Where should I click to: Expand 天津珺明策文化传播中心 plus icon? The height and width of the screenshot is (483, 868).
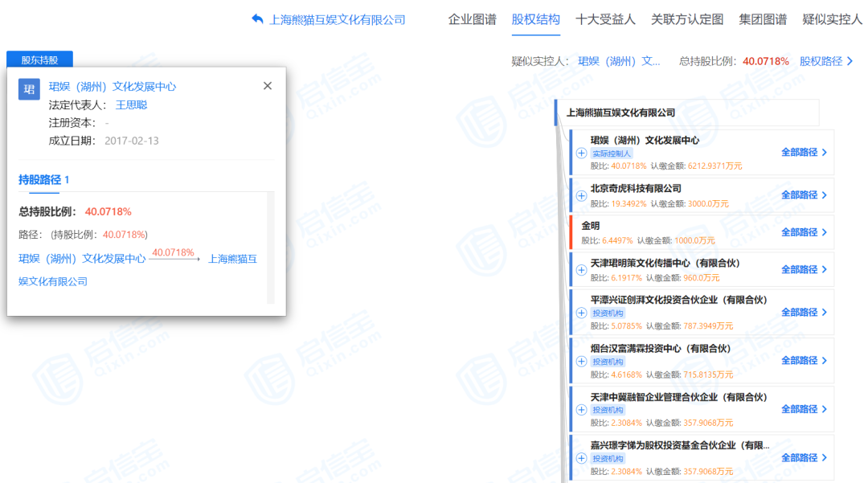point(581,269)
